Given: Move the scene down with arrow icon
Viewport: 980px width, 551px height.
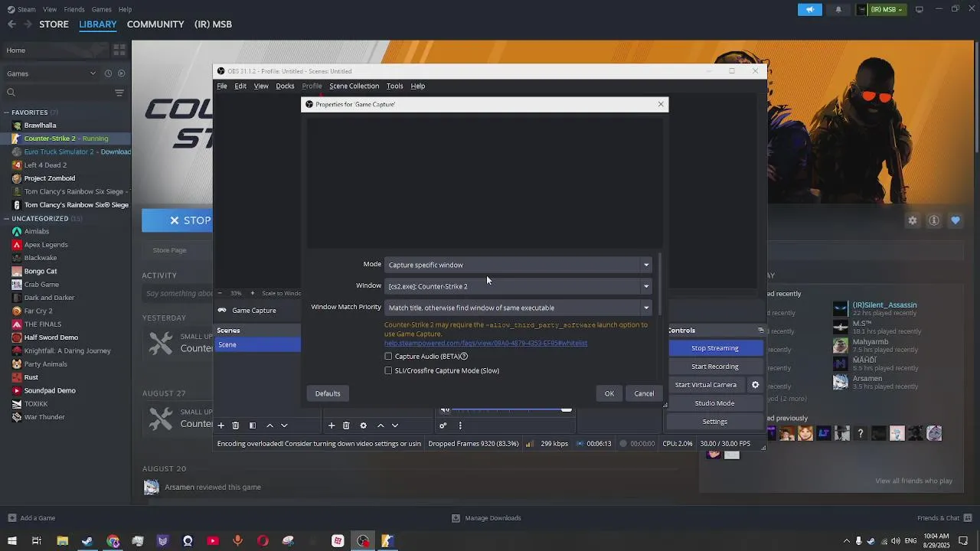Looking at the screenshot, I should [284, 425].
